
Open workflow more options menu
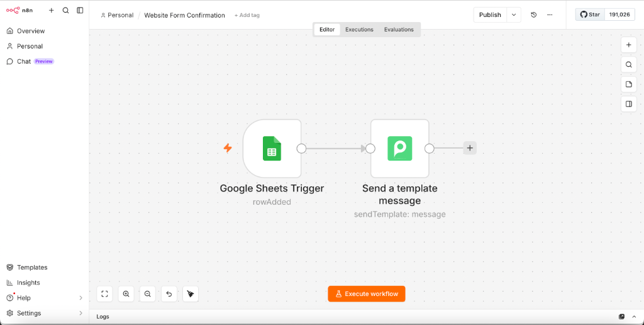(x=550, y=15)
